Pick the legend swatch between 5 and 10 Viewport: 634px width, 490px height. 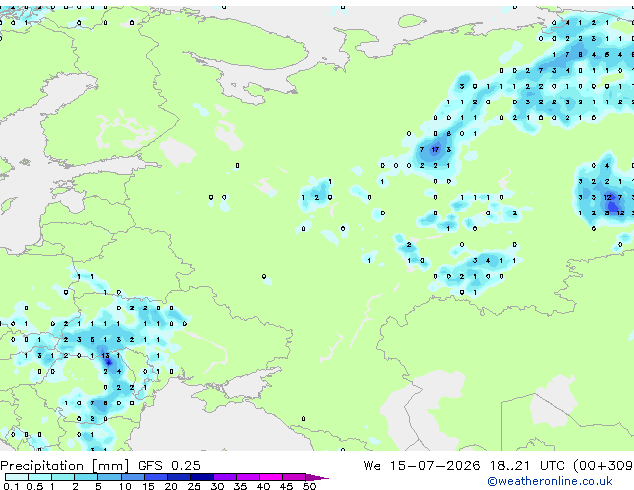pyautogui.click(x=110, y=477)
